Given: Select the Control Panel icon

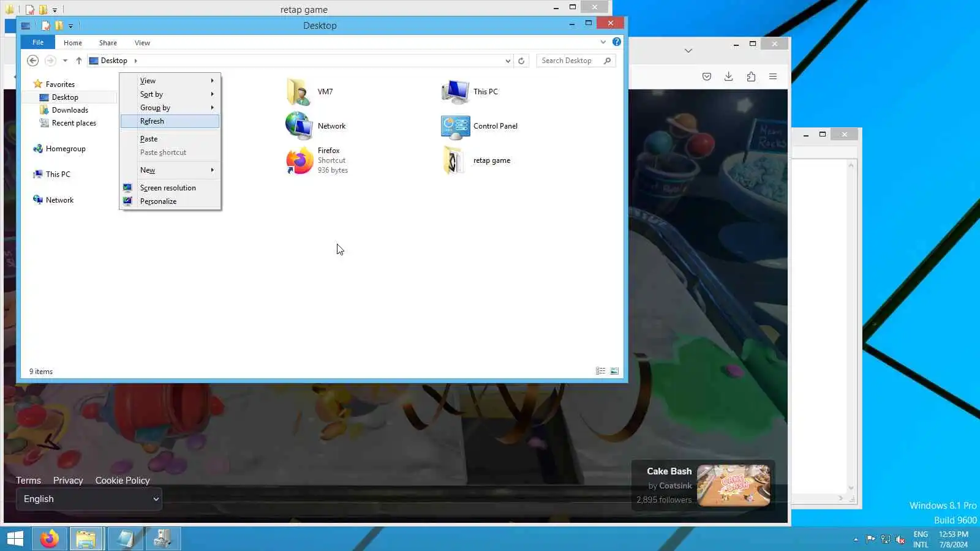Looking at the screenshot, I should [x=455, y=127].
